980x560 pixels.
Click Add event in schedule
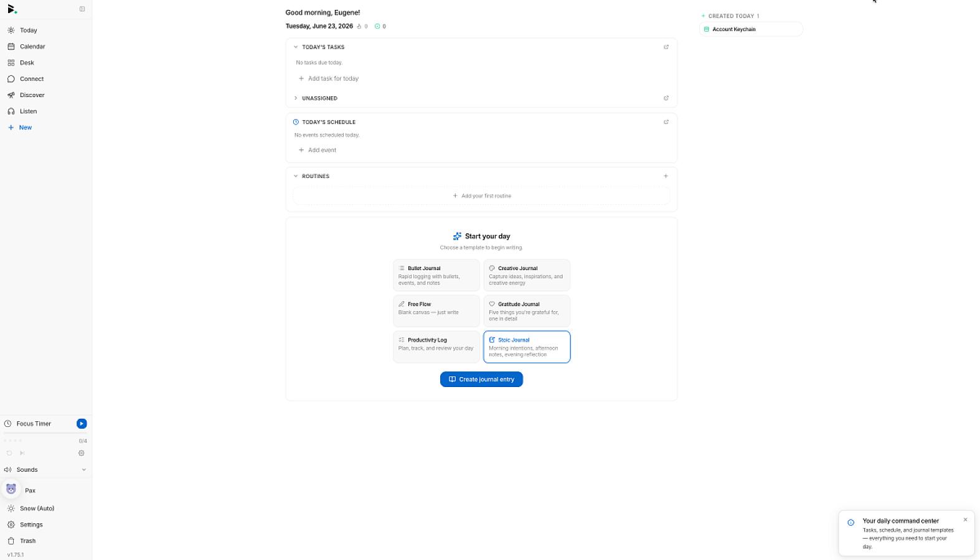click(x=318, y=150)
